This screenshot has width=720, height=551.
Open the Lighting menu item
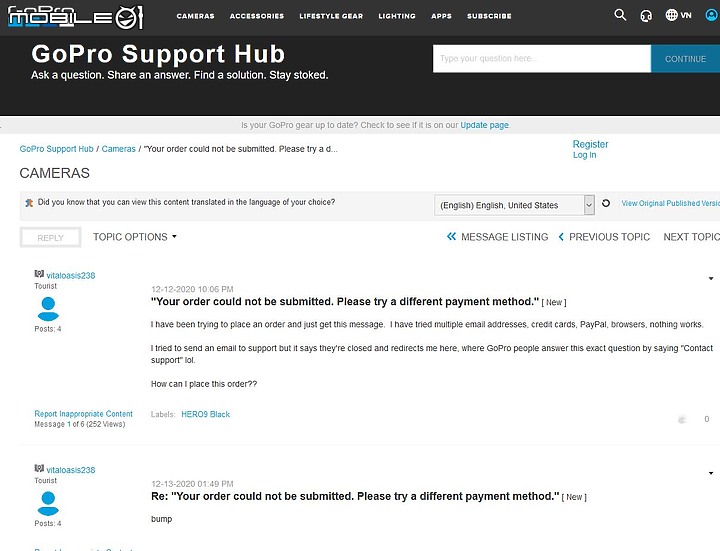click(397, 16)
